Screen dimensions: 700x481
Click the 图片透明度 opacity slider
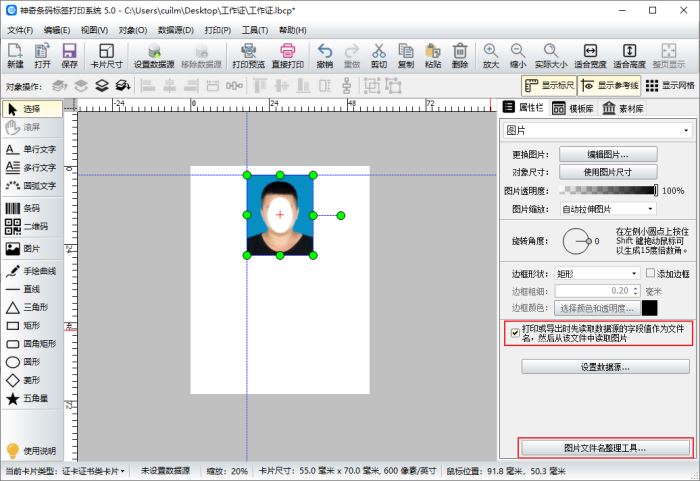click(x=607, y=190)
